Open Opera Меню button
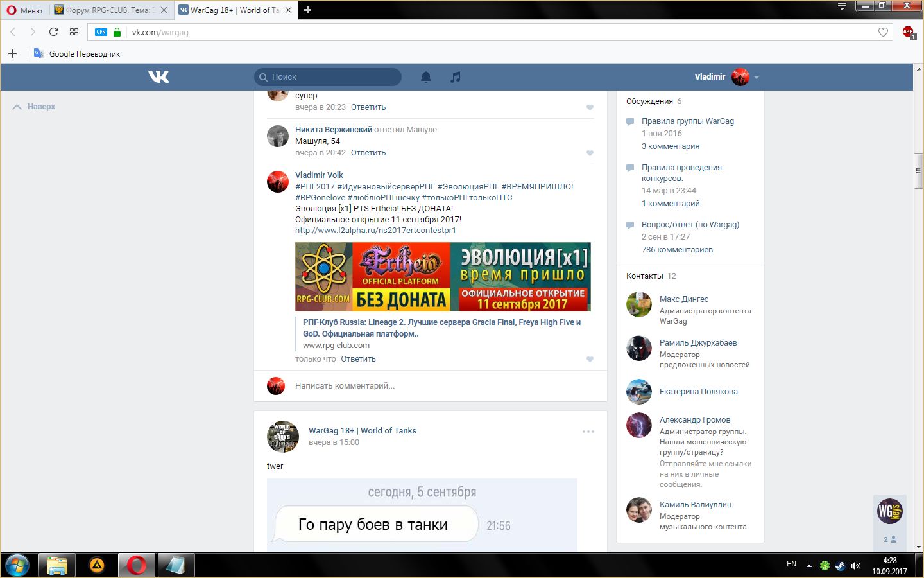 (24, 10)
